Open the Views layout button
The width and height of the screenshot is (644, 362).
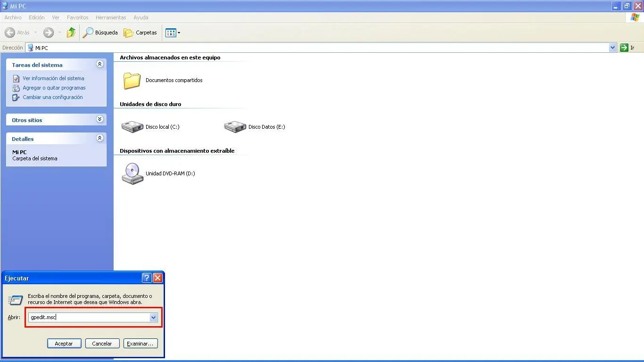(171, 33)
